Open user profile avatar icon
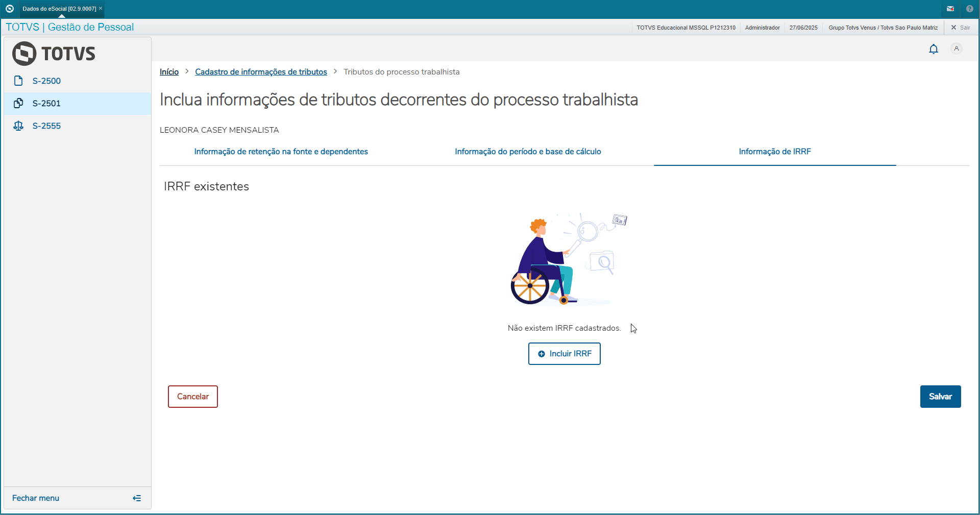 pos(957,48)
